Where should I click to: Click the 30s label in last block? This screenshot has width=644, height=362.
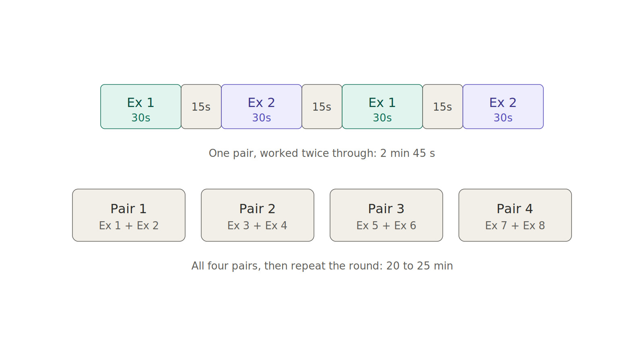click(x=503, y=118)
